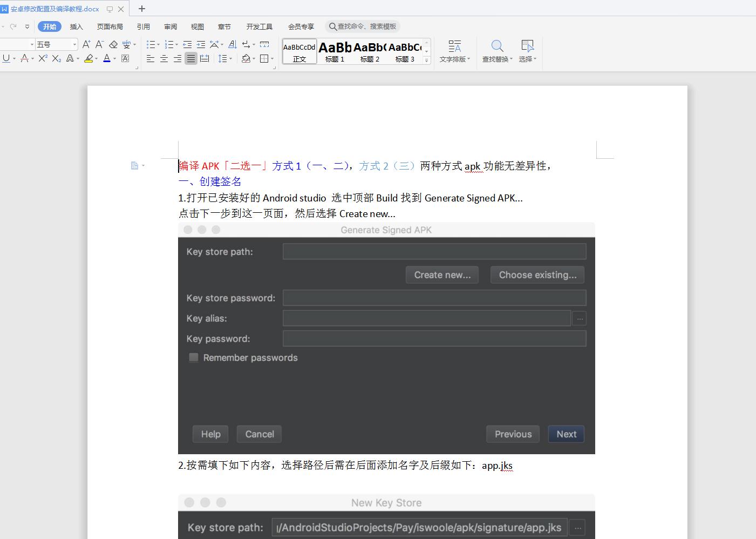756x539 pixels.
Task: Apply the 标题 1 style
Action: pos(335,52)
